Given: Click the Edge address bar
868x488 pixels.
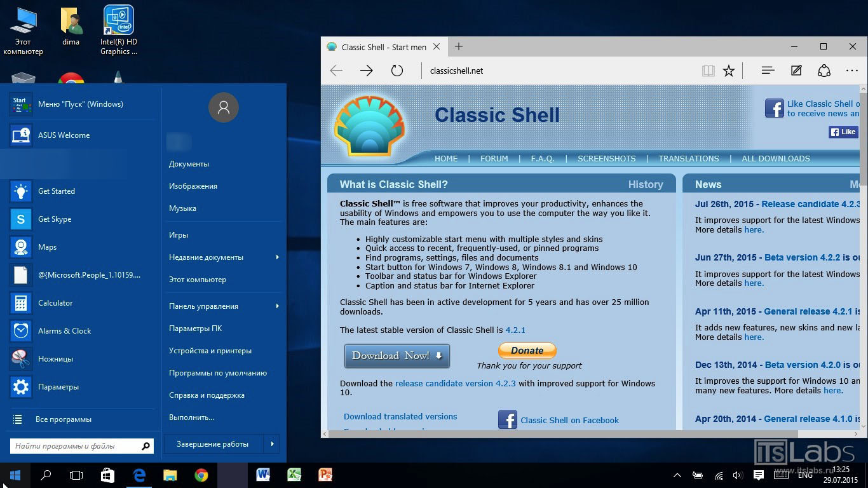Looking at the screenshot, I should click(x=559, y=71).
